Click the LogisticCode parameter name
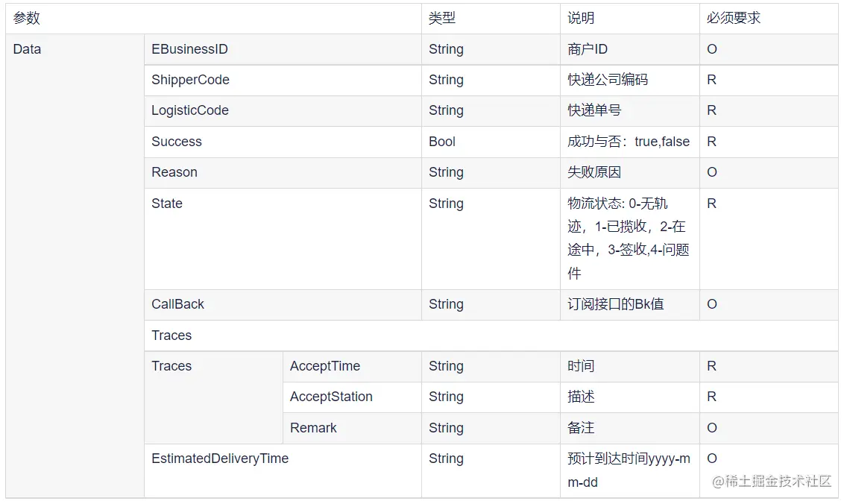Viewport: 847px width, 504px height. (190, 110)
